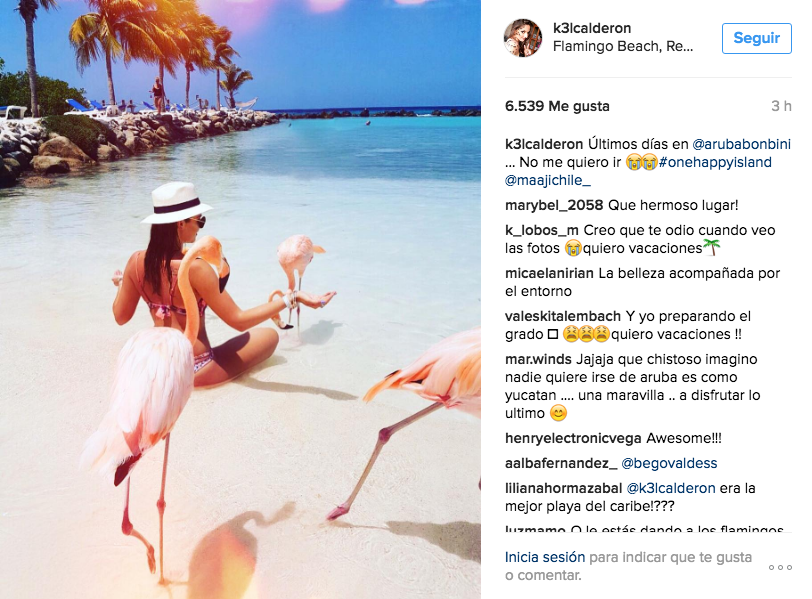Open commenter micaelanirian's profile
Screen dimensions: 812x599
coord(549,273)
